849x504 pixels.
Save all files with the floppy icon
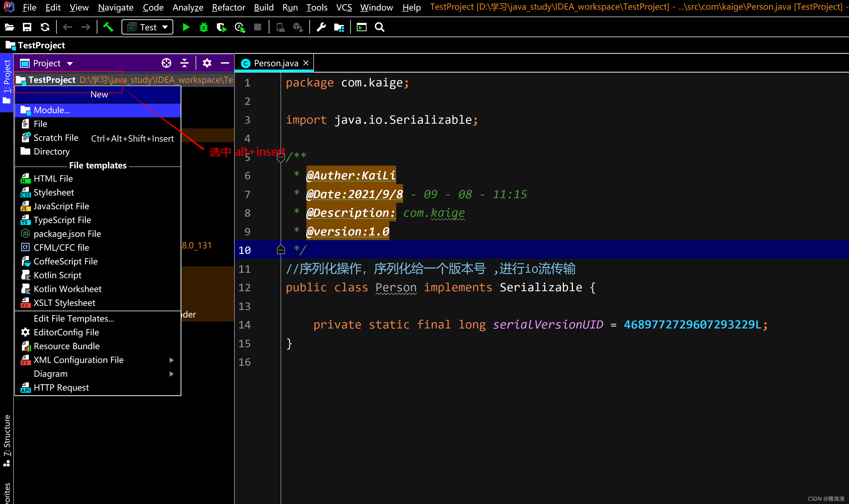click(x=27, y=27)
